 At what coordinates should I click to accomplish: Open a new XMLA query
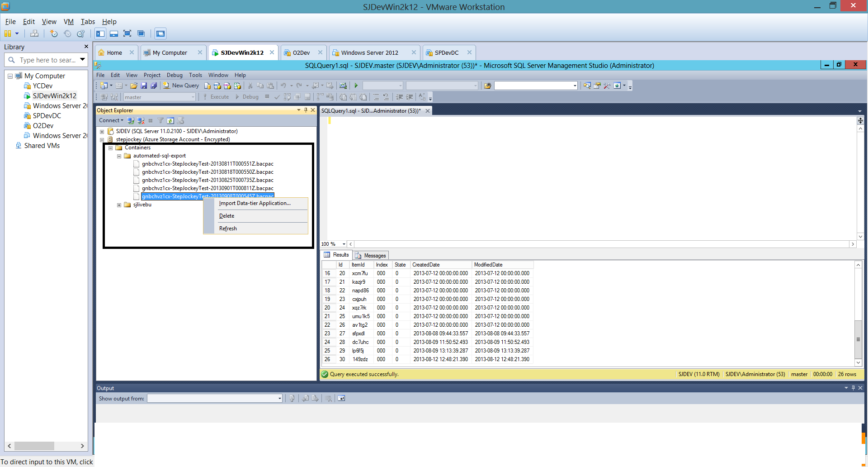[x=237, y=86]
